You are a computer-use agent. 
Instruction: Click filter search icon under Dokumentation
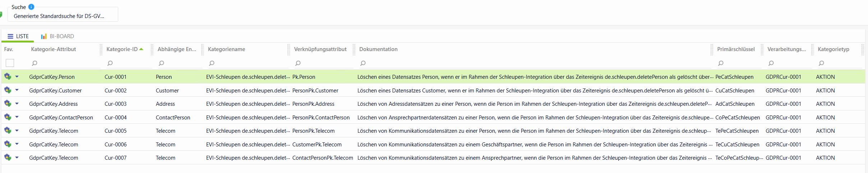(363, 63)
